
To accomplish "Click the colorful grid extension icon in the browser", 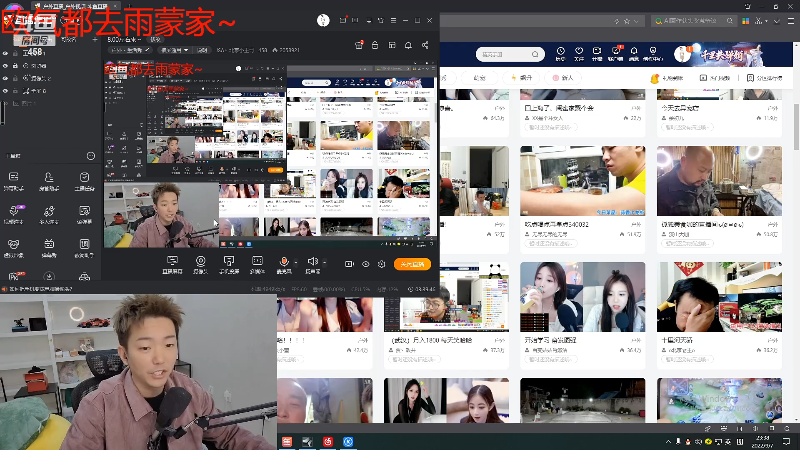I will coord(746,21).
